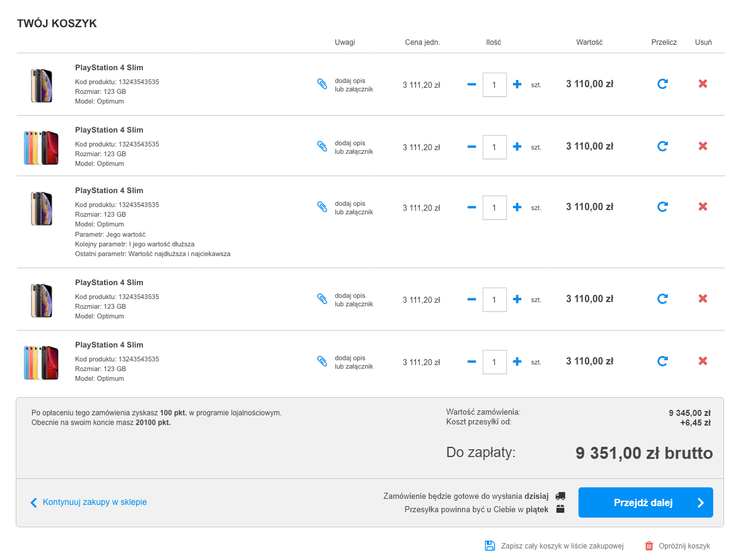Click the paperclip attachment icon in first row

click(x=322, y=84)
